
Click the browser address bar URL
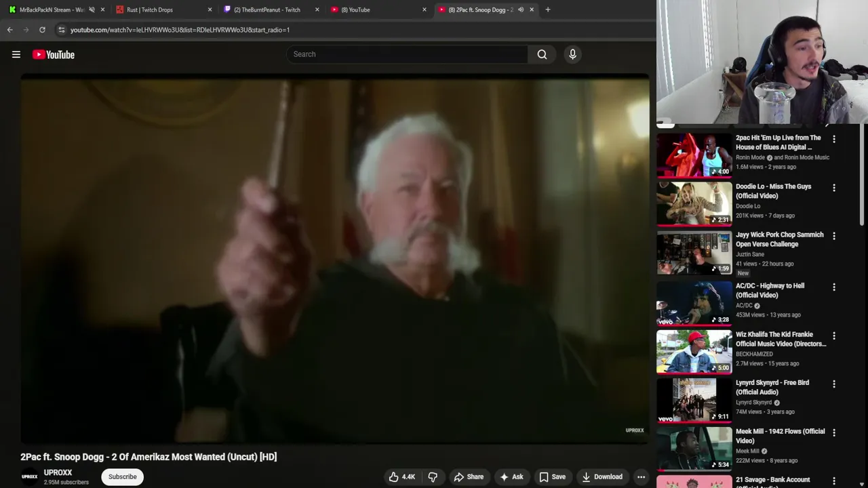[180, 30]
